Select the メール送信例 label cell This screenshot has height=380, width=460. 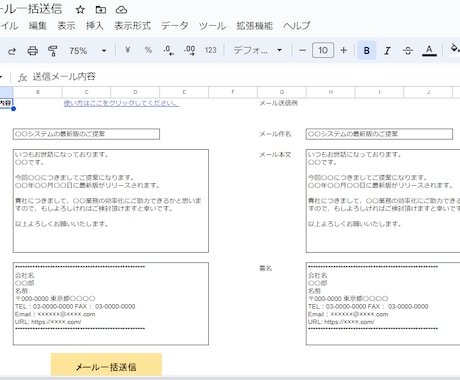279,103
